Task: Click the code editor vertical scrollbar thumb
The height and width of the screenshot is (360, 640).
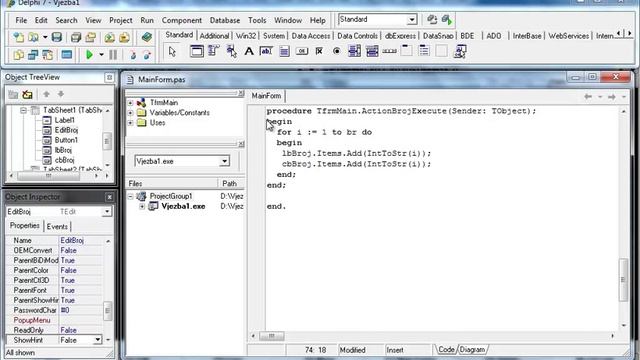Action: (x=623, y=280)
